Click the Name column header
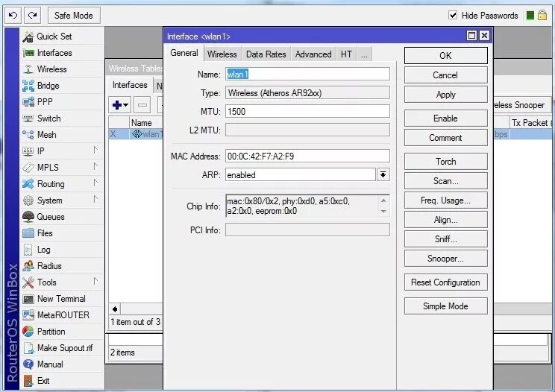The image size is (555, 392). click(x=145, y=123)
